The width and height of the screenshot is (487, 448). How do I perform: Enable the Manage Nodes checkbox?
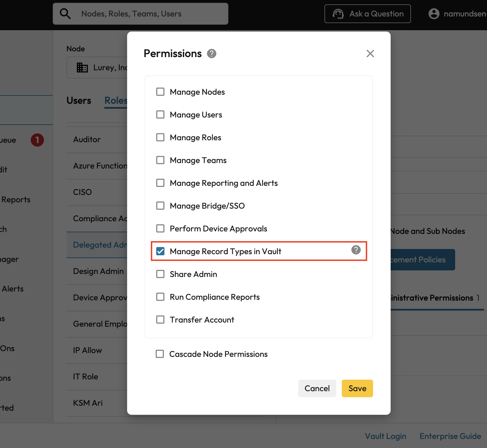click(x=160, y=92)
